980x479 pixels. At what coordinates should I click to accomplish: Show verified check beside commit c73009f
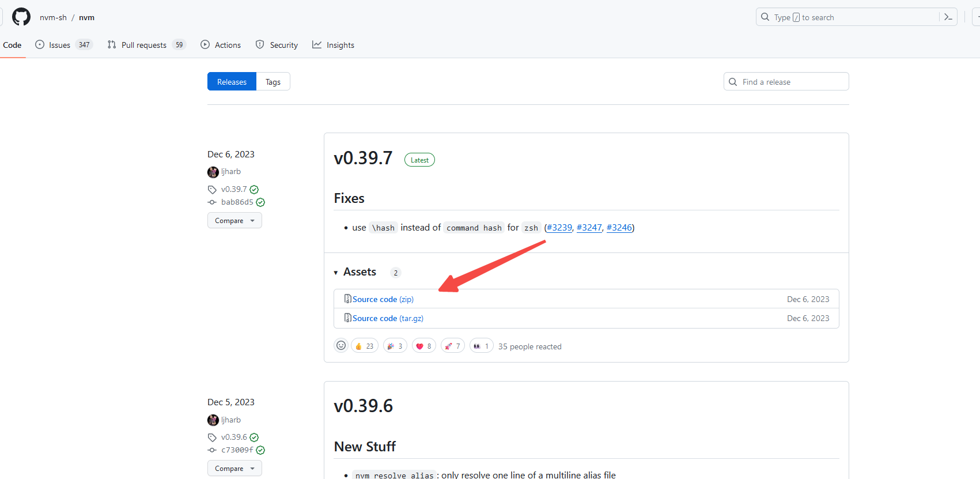[260, 450]
